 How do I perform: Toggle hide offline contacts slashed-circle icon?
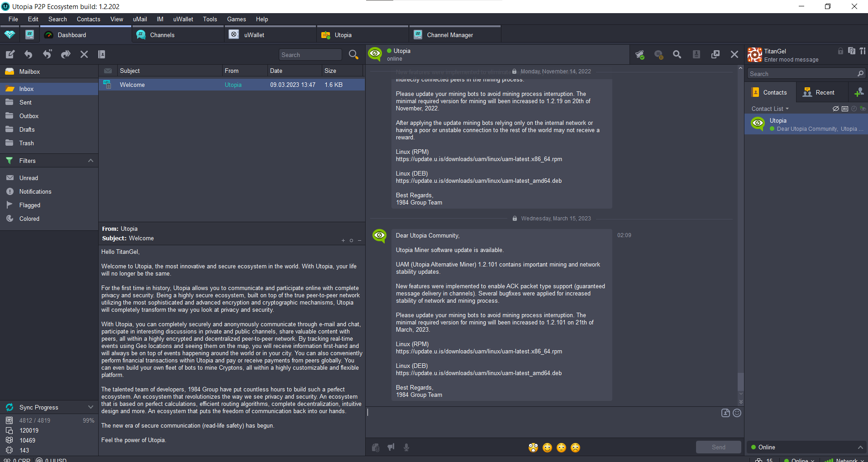point(836,109)
